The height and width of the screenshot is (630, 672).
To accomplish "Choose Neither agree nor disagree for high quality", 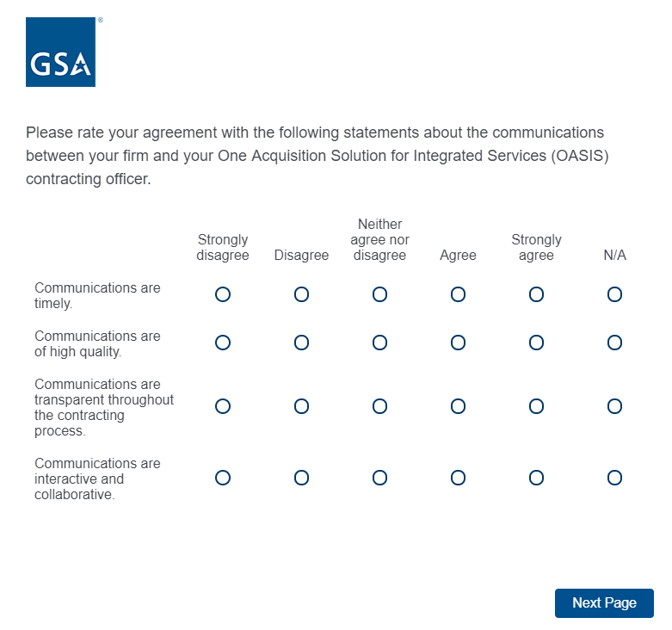I will pos(379,343).
